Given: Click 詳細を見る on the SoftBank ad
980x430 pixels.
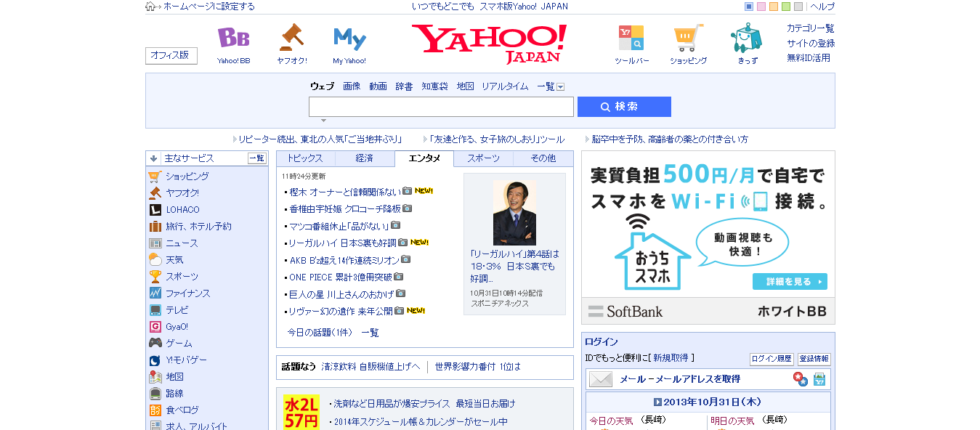Looking at the screenshot, I should coord(790,282).
